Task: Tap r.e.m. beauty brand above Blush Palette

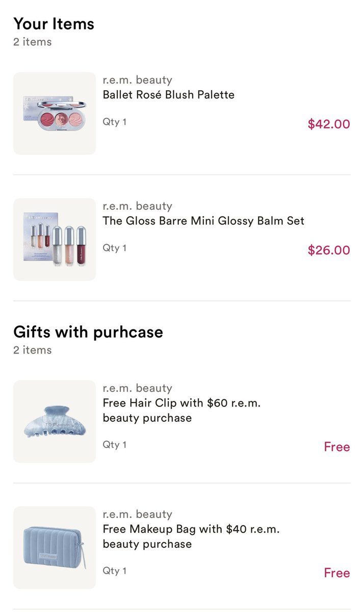Action: tap(138, 80)
